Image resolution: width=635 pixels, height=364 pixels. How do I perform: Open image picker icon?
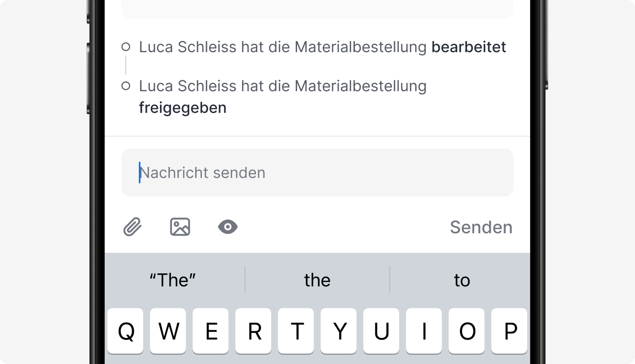(180, 227)
